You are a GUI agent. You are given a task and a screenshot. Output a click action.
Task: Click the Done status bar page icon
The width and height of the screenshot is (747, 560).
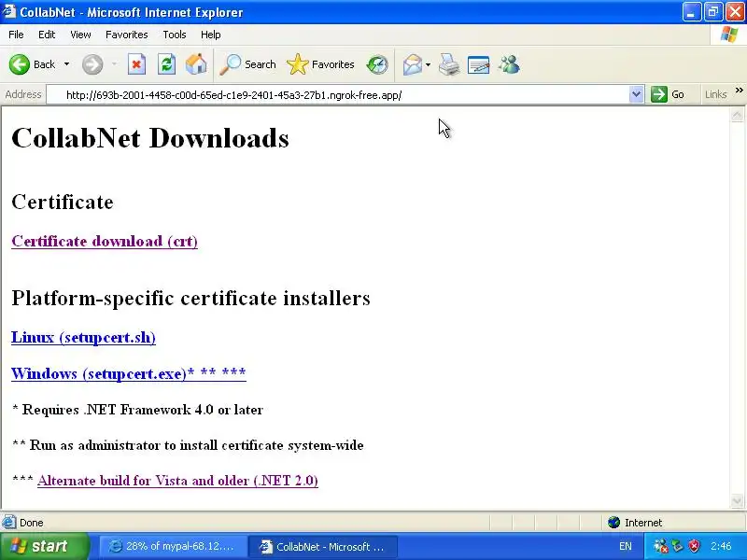coord(8,523)
